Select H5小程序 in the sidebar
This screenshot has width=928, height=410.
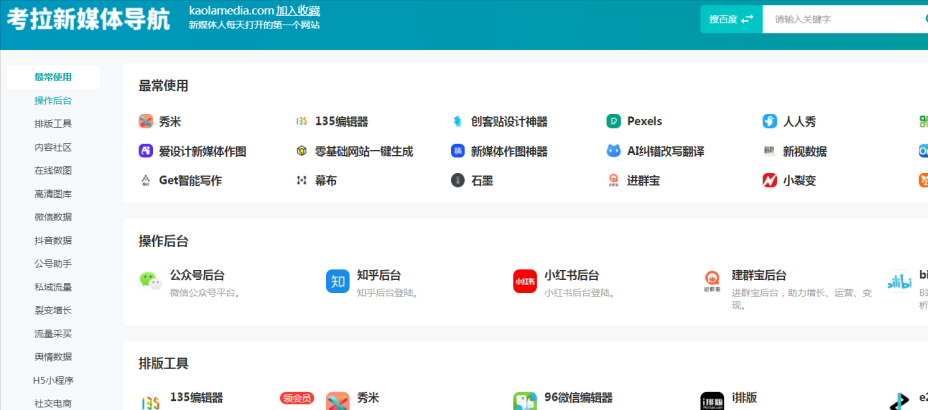[x=53, y=380]
